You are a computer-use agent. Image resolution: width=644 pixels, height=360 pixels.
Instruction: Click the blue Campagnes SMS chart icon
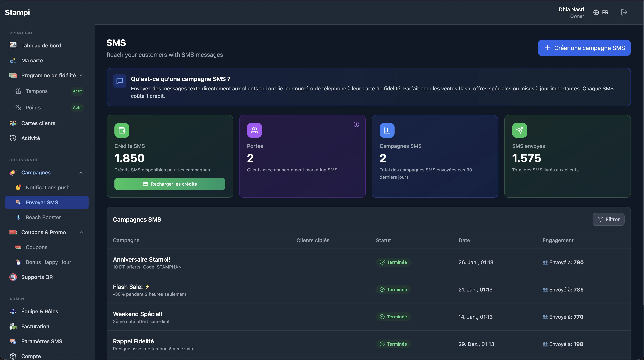pyautogui.click(x=387, y=130)
